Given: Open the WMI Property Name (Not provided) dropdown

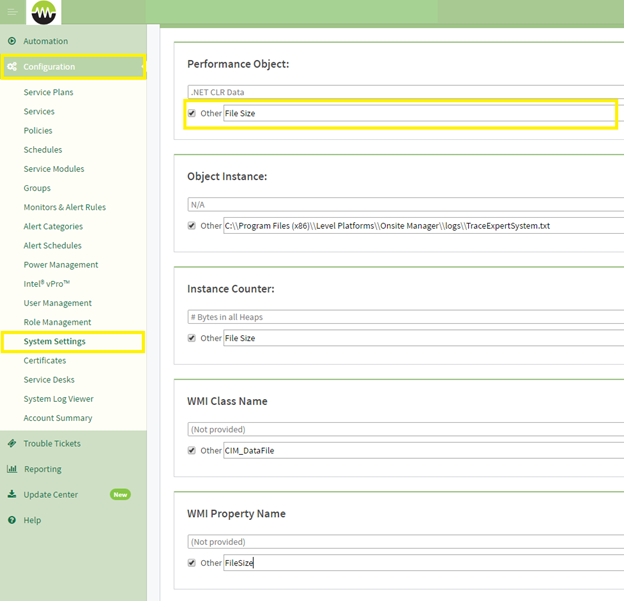Looking at the screenshot, I should [406, 542].
